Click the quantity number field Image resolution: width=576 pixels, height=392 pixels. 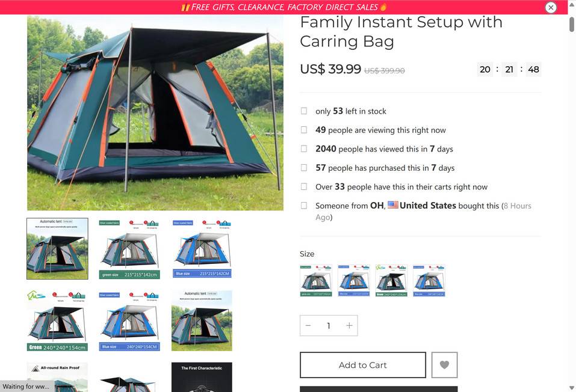click(x=329, y=326)
